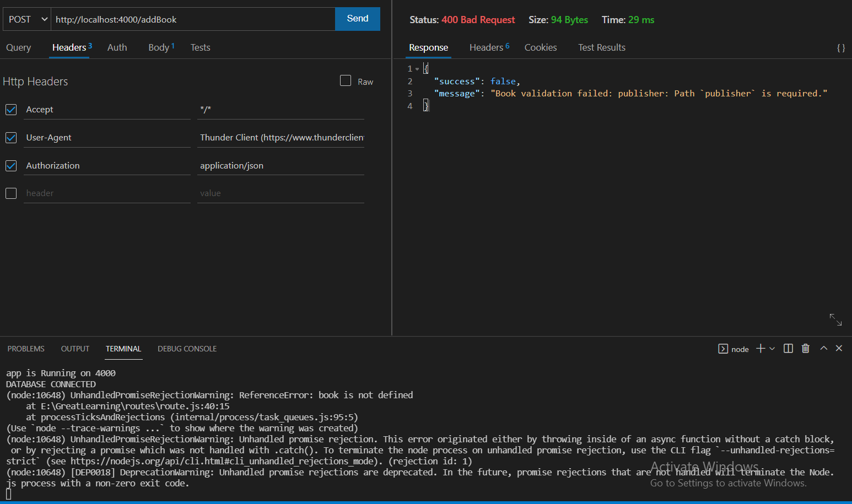Click the processTicksAndRejections stack trace line

coord(192,418)
